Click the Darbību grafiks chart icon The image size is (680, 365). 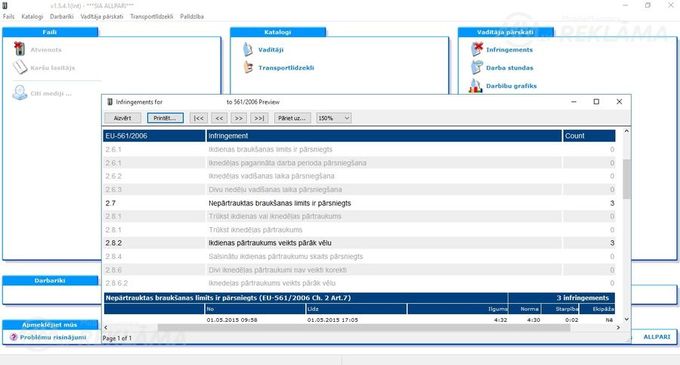(x=476, y=85)
